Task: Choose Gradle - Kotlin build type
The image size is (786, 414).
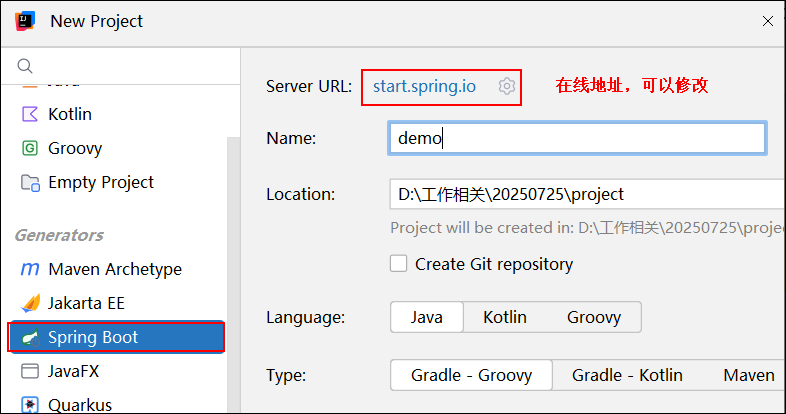Action: coord(627,375)
